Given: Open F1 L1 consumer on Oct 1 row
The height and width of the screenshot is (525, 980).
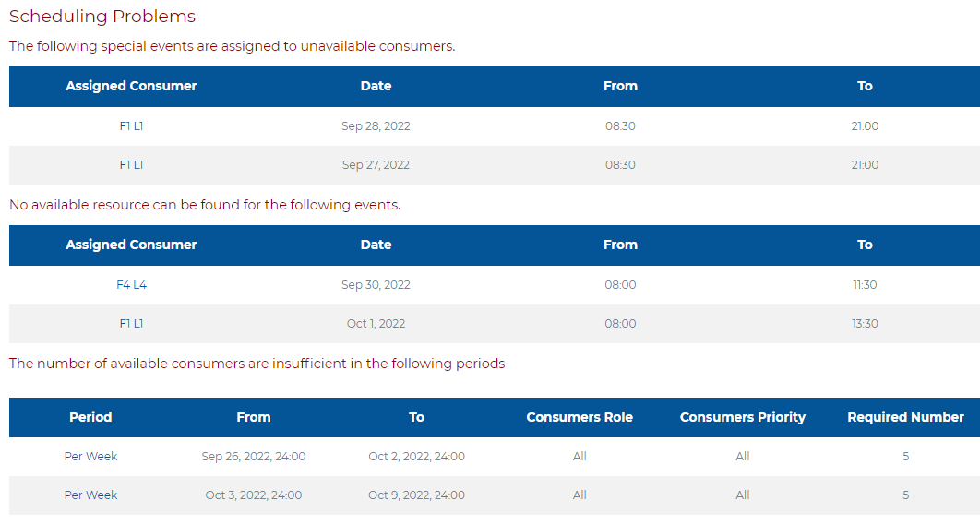Looking at the screenshot, I should tap(131, 324).
